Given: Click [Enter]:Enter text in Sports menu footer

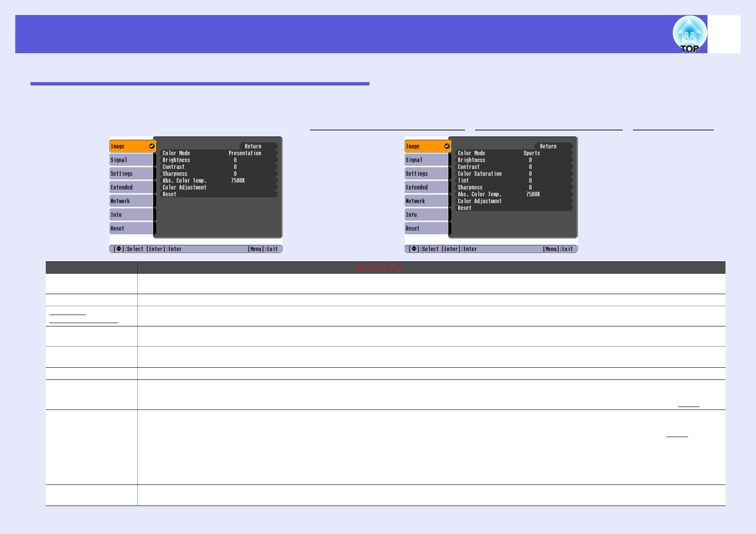Looking at the screenshot, I should coord(459,249).
